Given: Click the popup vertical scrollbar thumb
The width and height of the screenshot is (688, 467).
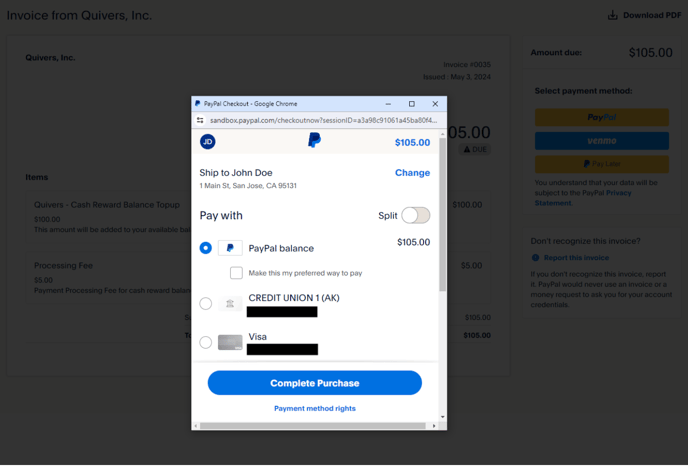Looking at the screenshot, I should (442, 214).
